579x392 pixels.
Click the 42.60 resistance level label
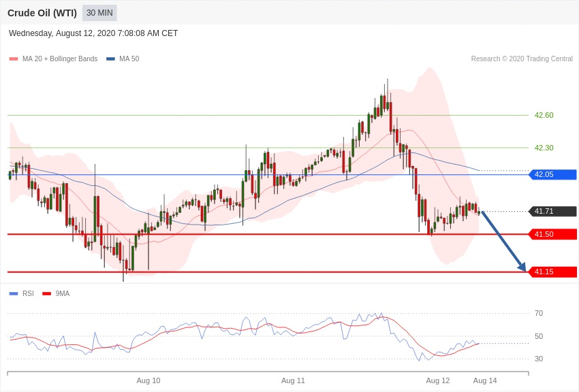pos(544,116)
